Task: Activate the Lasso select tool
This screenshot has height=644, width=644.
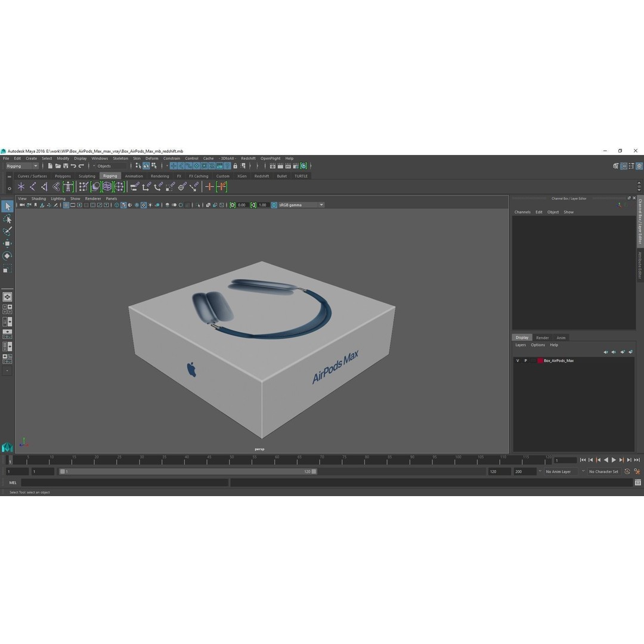Action: pos(7,219)
